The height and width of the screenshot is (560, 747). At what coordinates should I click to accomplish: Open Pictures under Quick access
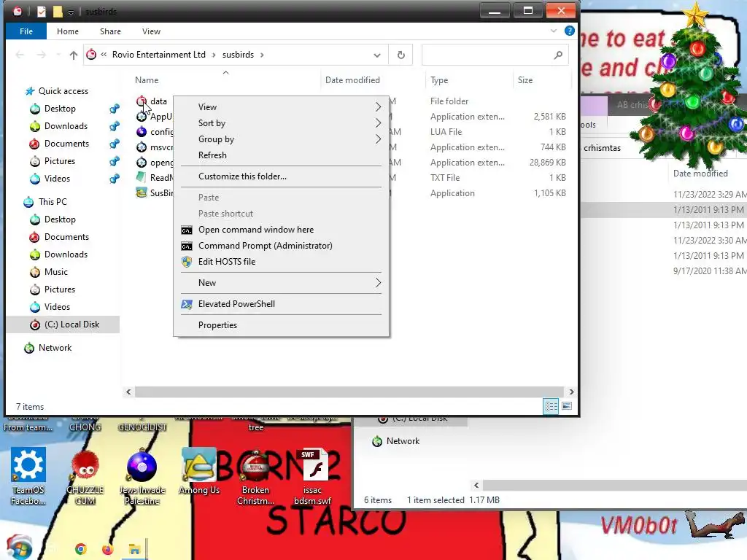tap(60, 161)
